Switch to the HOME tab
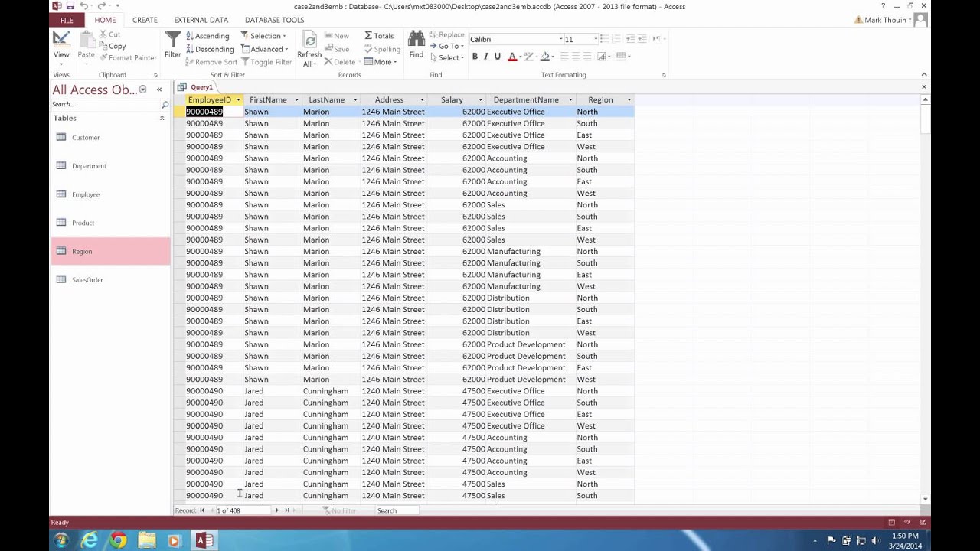This screenshot has width=980, height=551. point(105,20)
